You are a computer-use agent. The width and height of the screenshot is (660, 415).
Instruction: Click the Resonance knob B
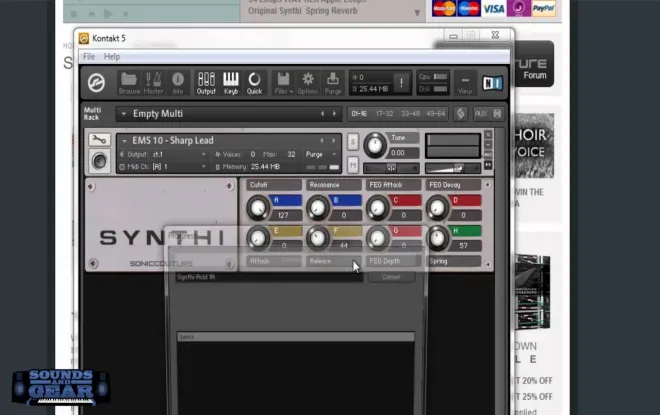click(317, 208)
